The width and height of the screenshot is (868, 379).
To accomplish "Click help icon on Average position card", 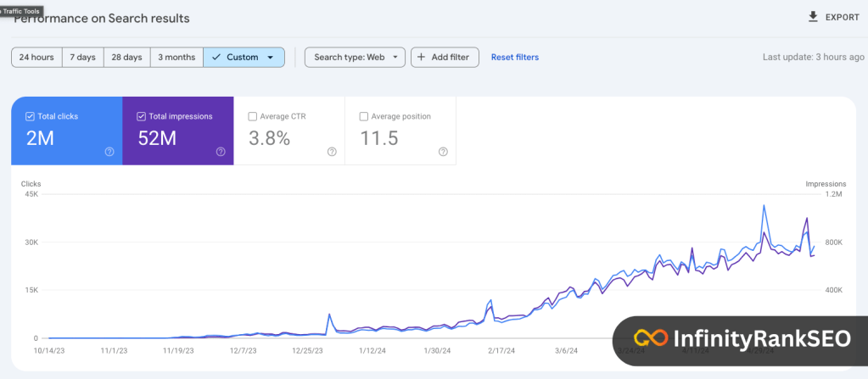I will coord(443,152).
